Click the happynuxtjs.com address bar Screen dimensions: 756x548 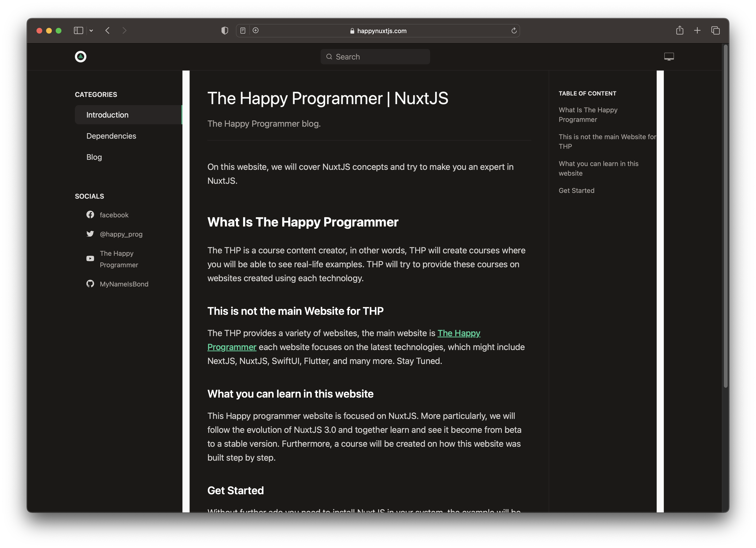[378, 31]
